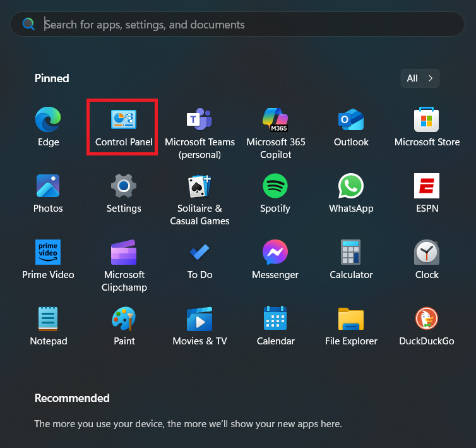The image size is (476, 448).
Task: Show all apps with All button
Action: tap(420, 78)
